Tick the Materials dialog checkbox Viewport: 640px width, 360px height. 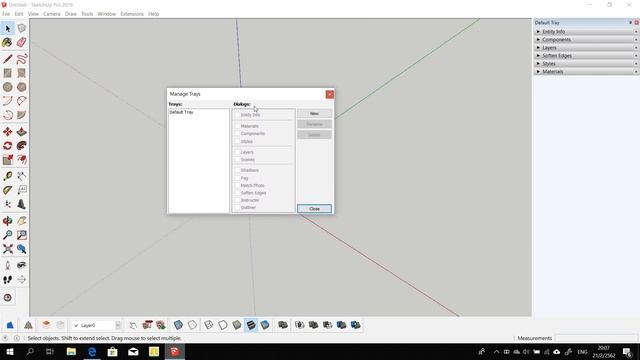pyautogui.click(x=237, y=126)
